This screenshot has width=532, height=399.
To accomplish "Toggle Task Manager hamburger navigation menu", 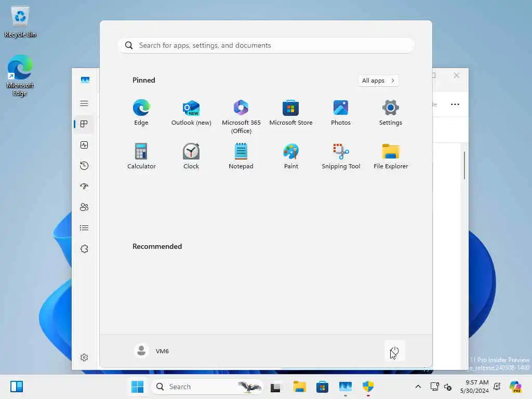I will click(84, 103).
